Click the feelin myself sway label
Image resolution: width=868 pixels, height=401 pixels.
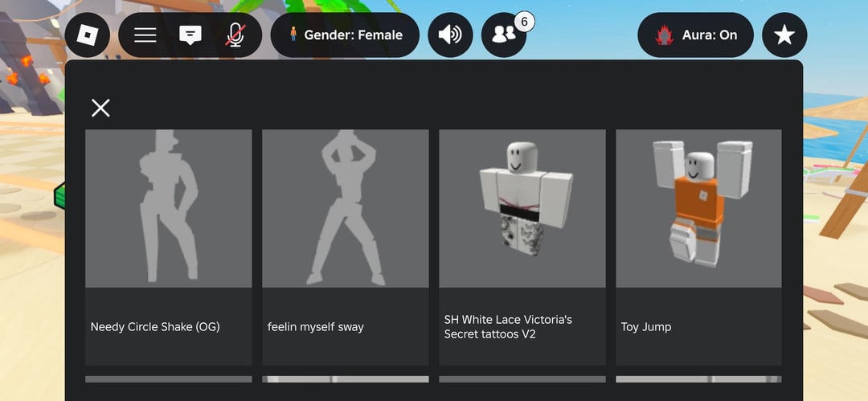tap(316, 327)
